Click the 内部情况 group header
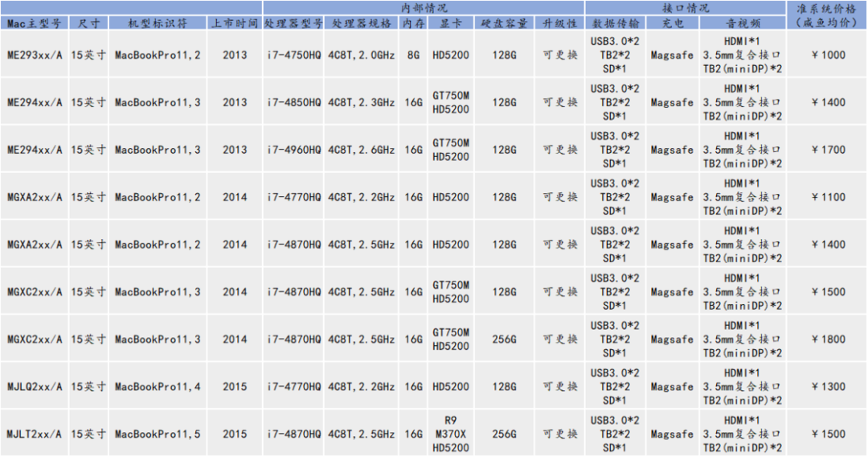 pyautogui.click(x=424, y=8)
